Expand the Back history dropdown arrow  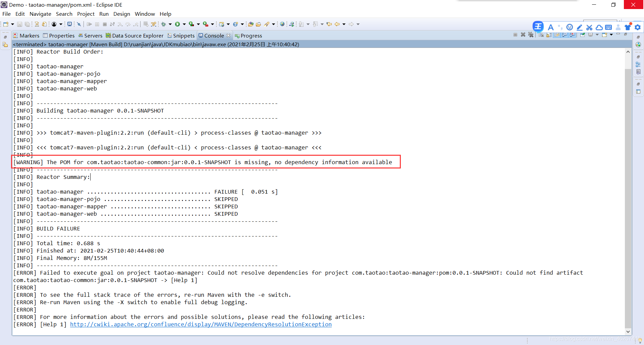coord(344,24)
